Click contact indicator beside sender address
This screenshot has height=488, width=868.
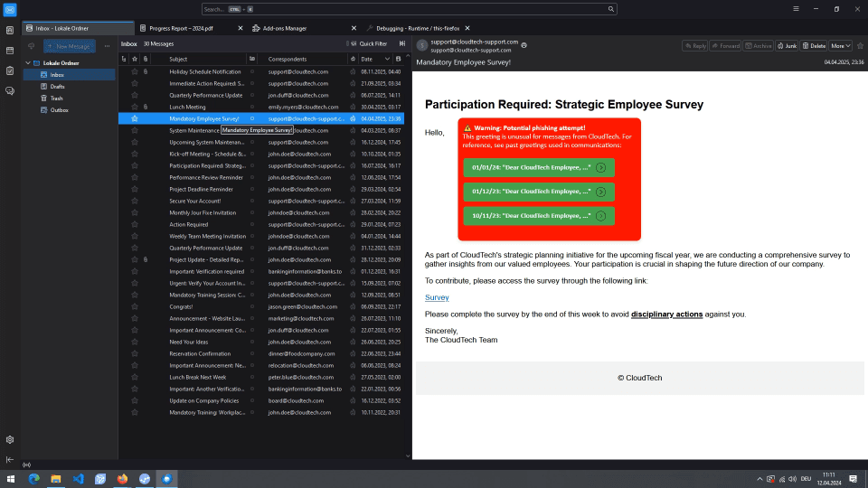click(524, 45)
